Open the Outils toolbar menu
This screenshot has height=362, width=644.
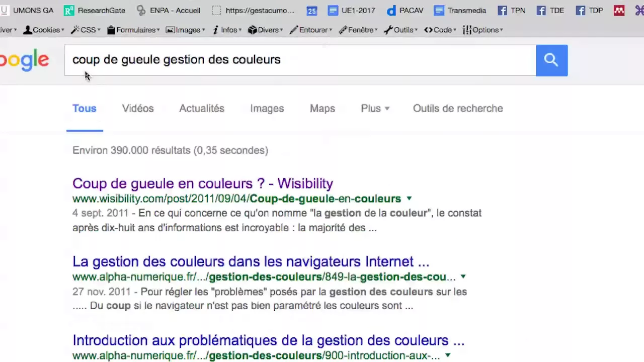(x=401, y=30)
